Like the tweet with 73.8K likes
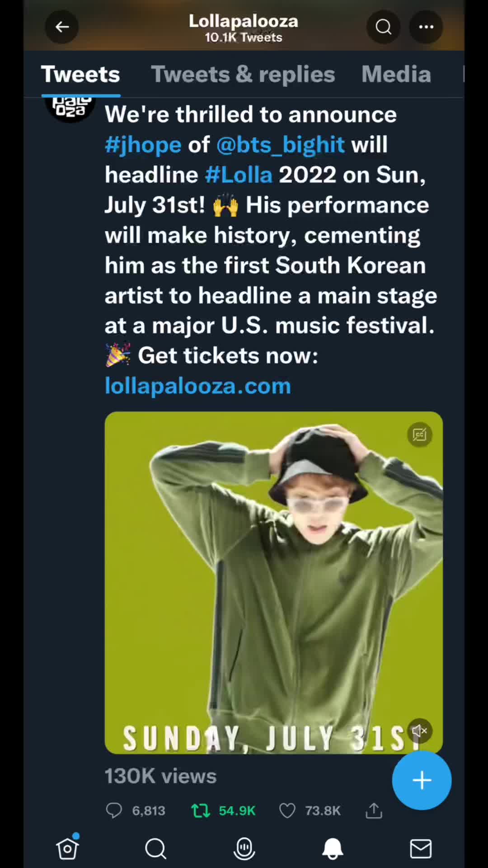 pos(287,811)
